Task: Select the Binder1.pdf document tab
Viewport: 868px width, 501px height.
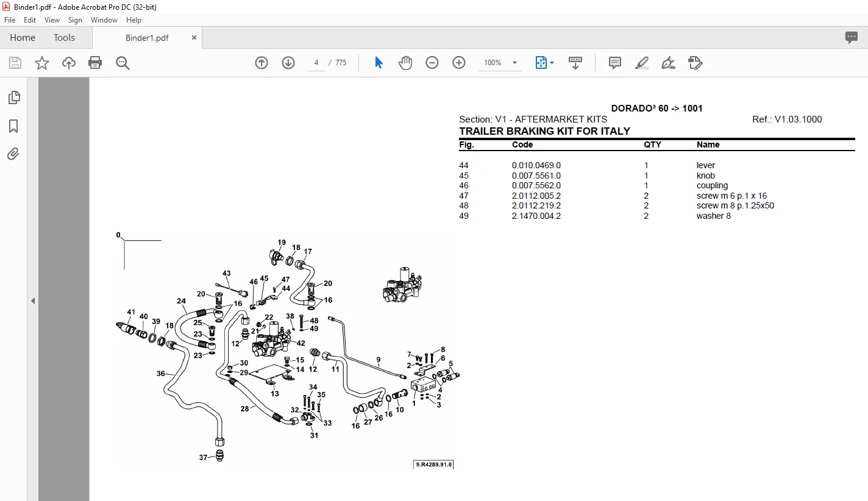Action: [147, 38]
